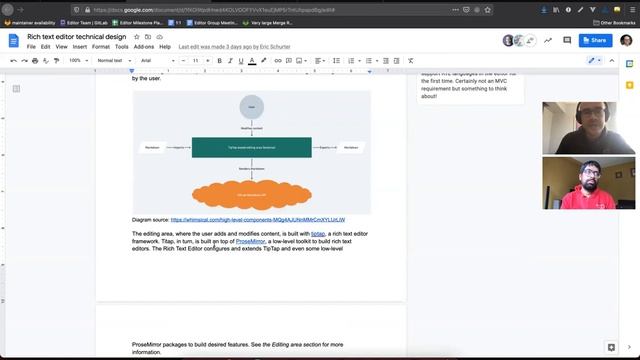Apply italic formatting
Screen dimensions: 640x360
(230, 61)
